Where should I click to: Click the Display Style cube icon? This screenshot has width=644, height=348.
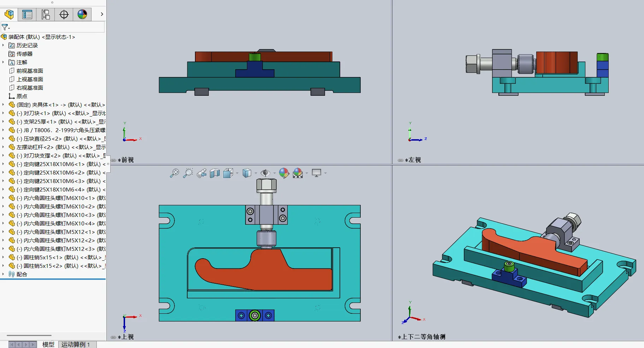pyautogui.click(x=247, y=173)
